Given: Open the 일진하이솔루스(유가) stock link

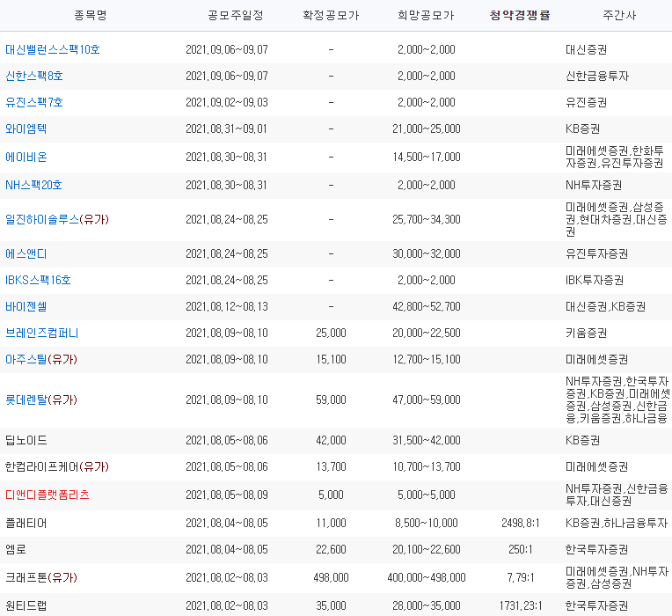Looking at the screenshot, I should click(57, 219).
